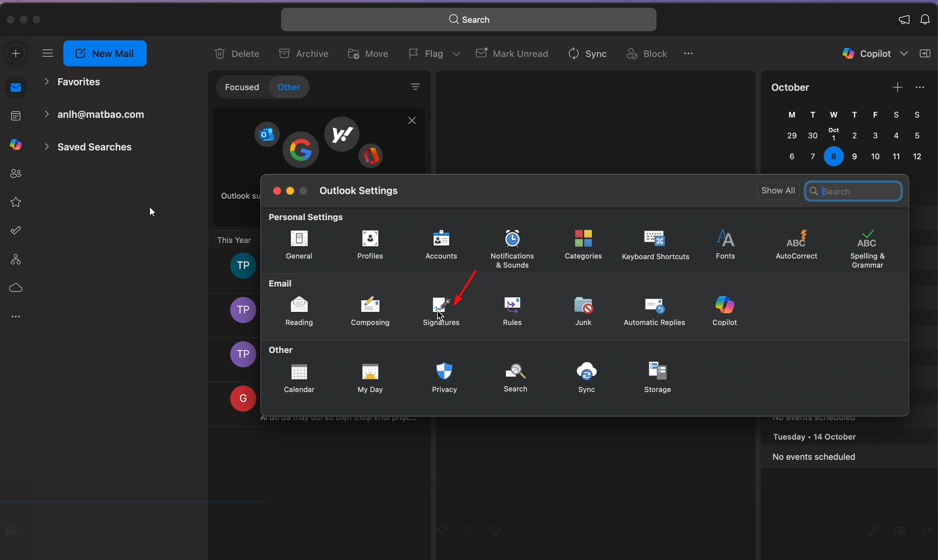Expand the anlh@matbao.com account tree
Image resolution: width=938 pixels, height=560 pixels.
click(x=47, y=114)
